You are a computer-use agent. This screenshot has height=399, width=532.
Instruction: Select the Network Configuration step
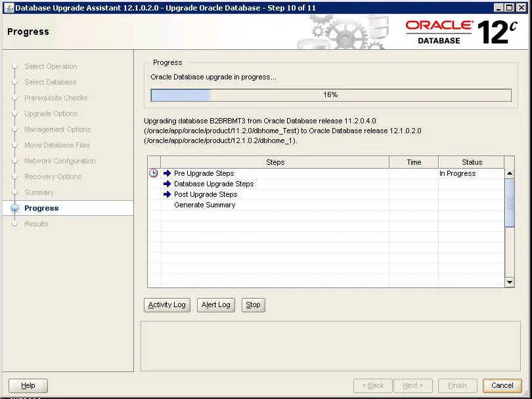[60, 161]
